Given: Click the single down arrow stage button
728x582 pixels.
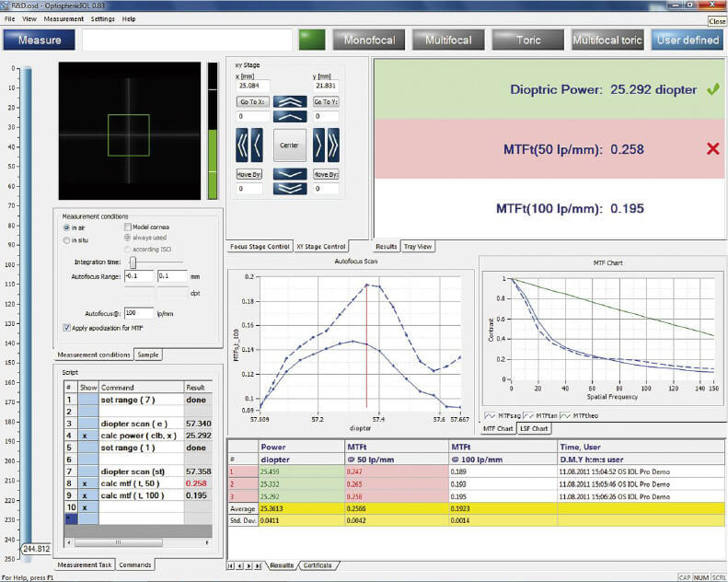Looking at the screenshot, I should tap(290, 173).
